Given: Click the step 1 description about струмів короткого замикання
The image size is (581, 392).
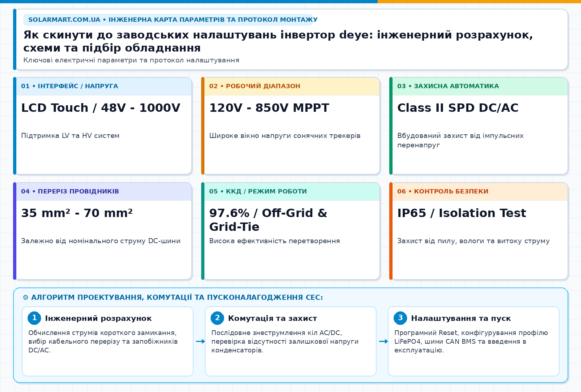Looking at the screenshot, I should pos(103,342).
